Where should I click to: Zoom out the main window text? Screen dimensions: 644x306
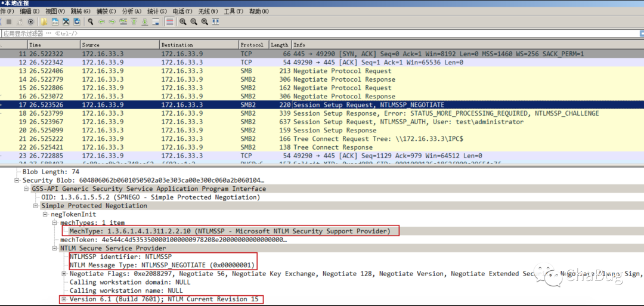pyautogui.click(x=193, y=21)
